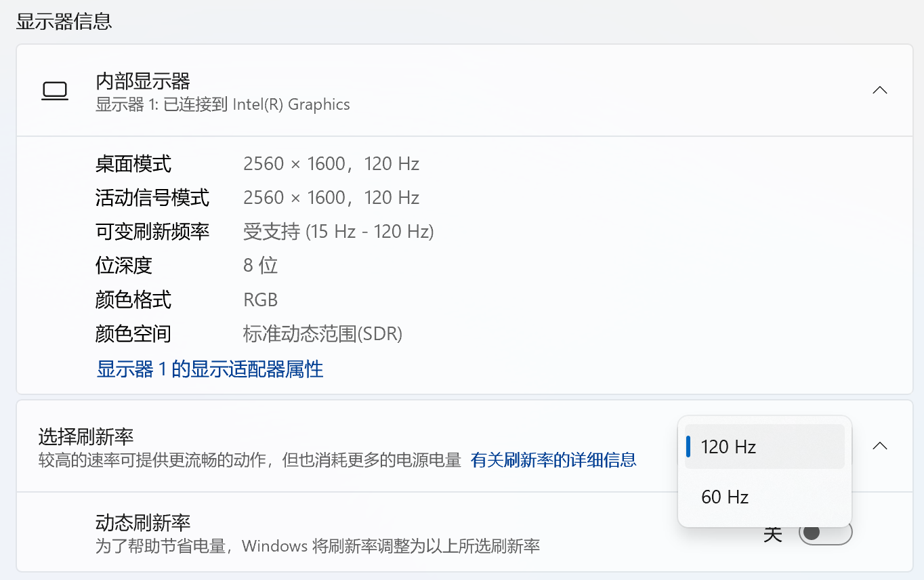Click the 内部显示器 title text
Viewport: 924px width, 580px height.
[x=143, y=81]
